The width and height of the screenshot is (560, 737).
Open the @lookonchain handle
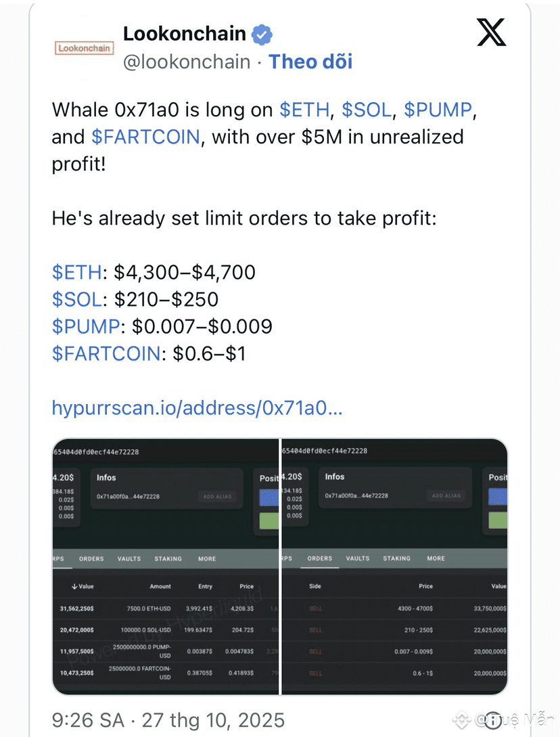[x=187, y=62]
